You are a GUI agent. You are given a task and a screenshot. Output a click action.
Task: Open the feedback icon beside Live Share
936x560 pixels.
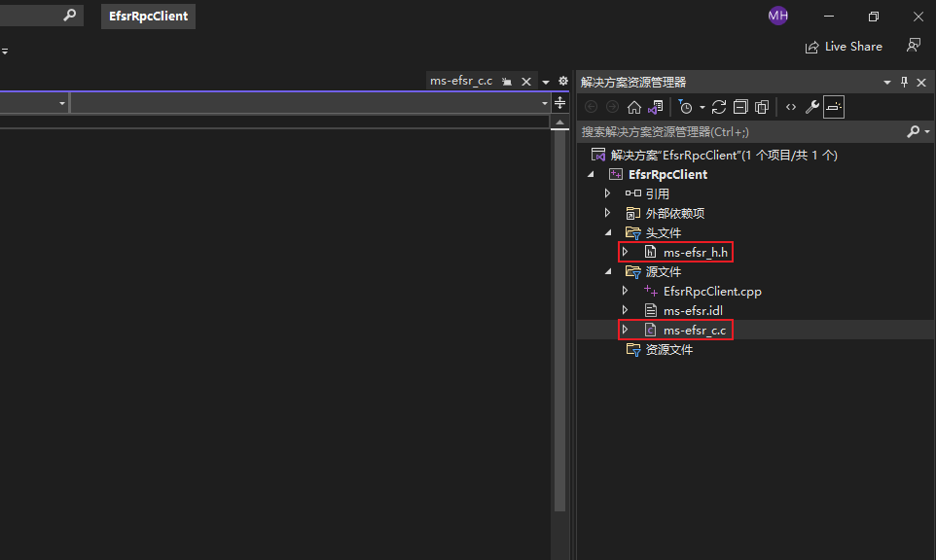coord(914,46)
